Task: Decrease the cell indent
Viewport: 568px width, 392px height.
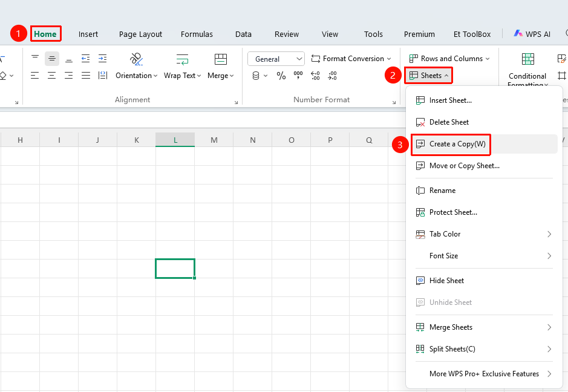Action: coord(85,58)
